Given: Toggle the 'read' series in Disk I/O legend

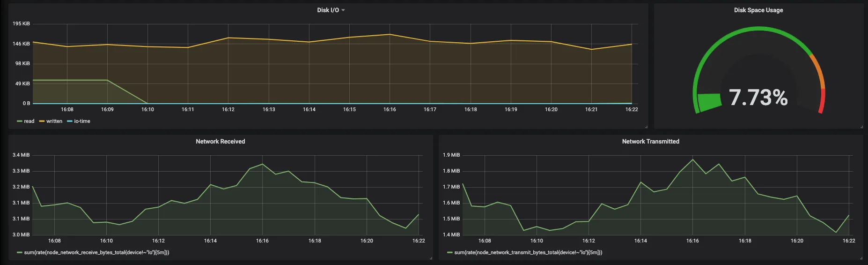Looking at the screenshot, I should pos(29,121).
